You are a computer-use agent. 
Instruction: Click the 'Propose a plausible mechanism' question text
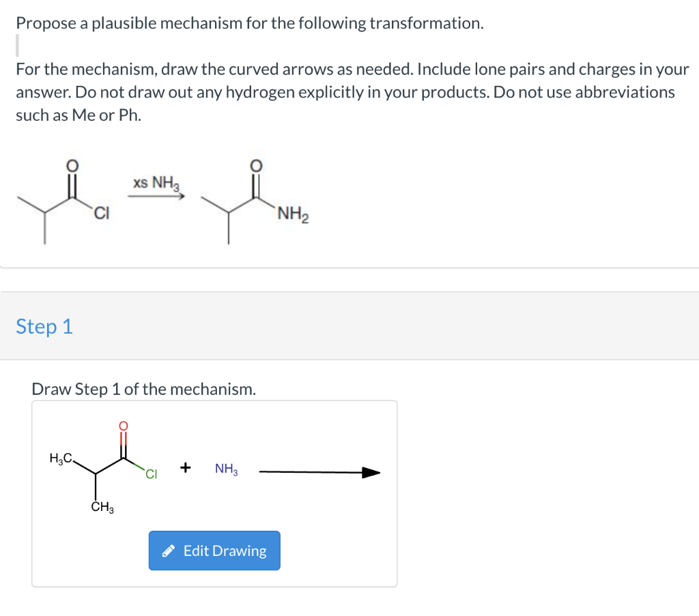(x=250, y=23)
